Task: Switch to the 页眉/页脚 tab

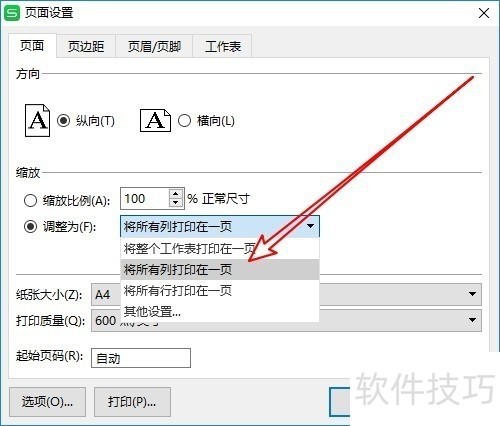Action: coord(154,46)
